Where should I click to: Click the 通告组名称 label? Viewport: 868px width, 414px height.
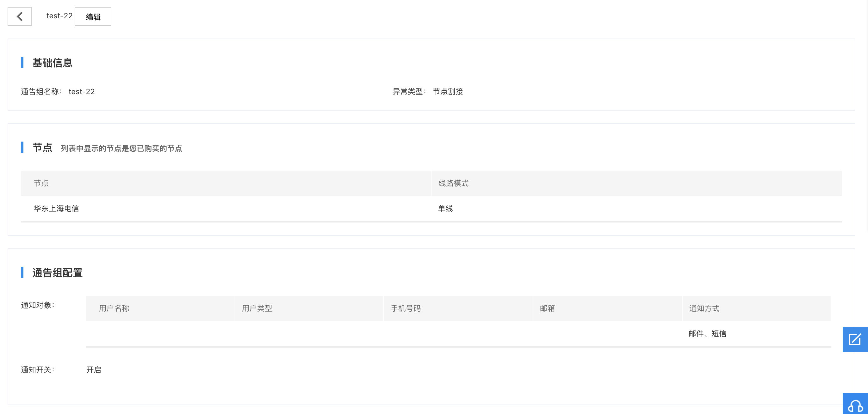click(41, 92)
